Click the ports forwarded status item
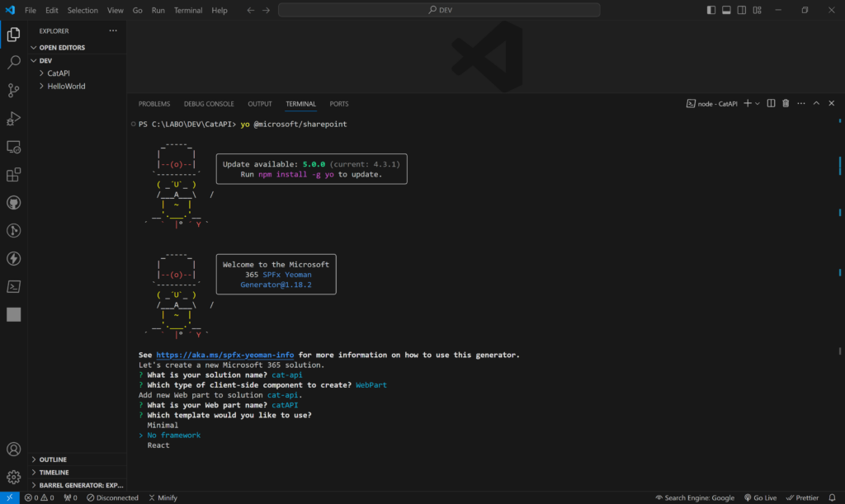The width and height of the screenshot is (845, 504). click(x=70, y=497)
